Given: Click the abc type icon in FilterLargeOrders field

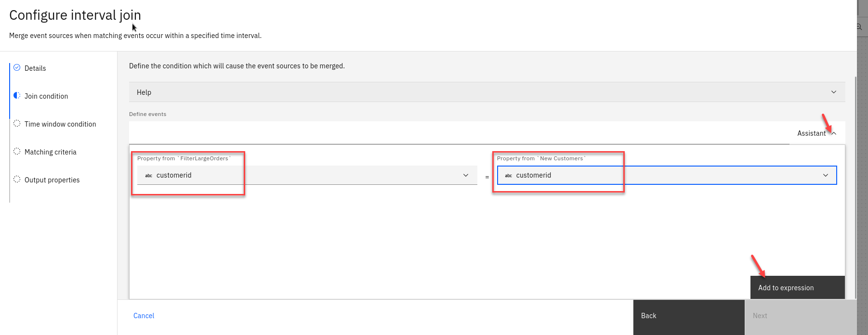Looking at the screenshot, I should (149, 176).
